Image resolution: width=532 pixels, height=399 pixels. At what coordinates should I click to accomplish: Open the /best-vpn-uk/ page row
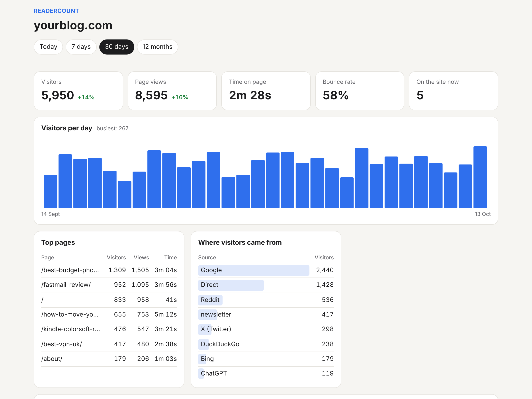[109, 344]
